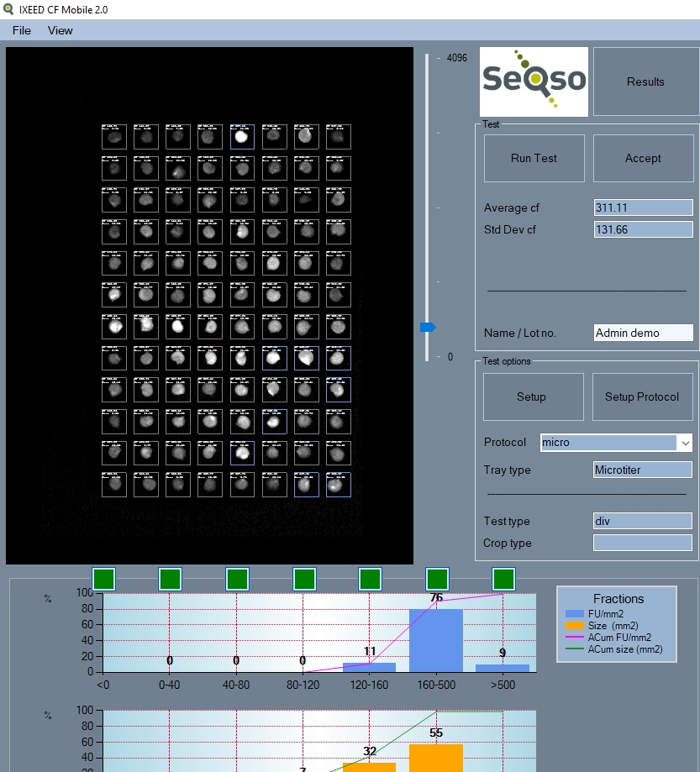
Task: Click the Name / Lot no. field showing Admin demo
Action: click(643, 333)
